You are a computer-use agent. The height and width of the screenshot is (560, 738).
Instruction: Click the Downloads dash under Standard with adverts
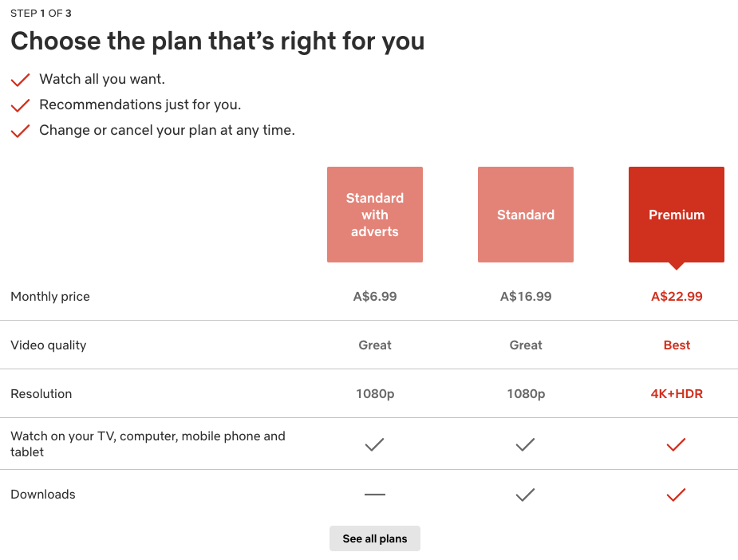(375, 494)
